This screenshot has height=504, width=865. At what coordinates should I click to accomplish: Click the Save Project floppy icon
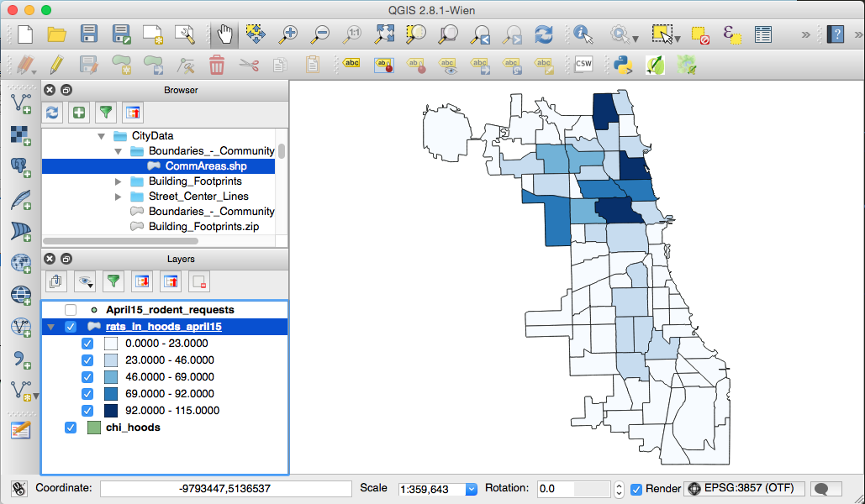coord(89,34)
